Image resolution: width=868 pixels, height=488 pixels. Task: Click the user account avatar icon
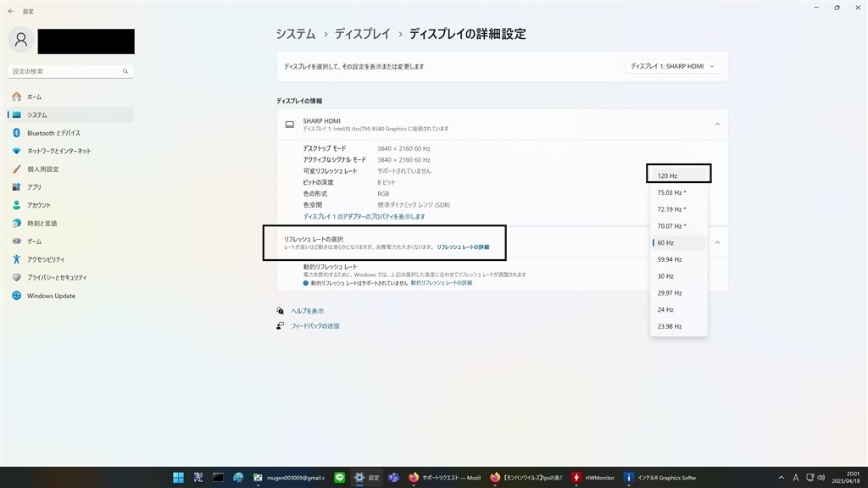[x=21, y=40]
